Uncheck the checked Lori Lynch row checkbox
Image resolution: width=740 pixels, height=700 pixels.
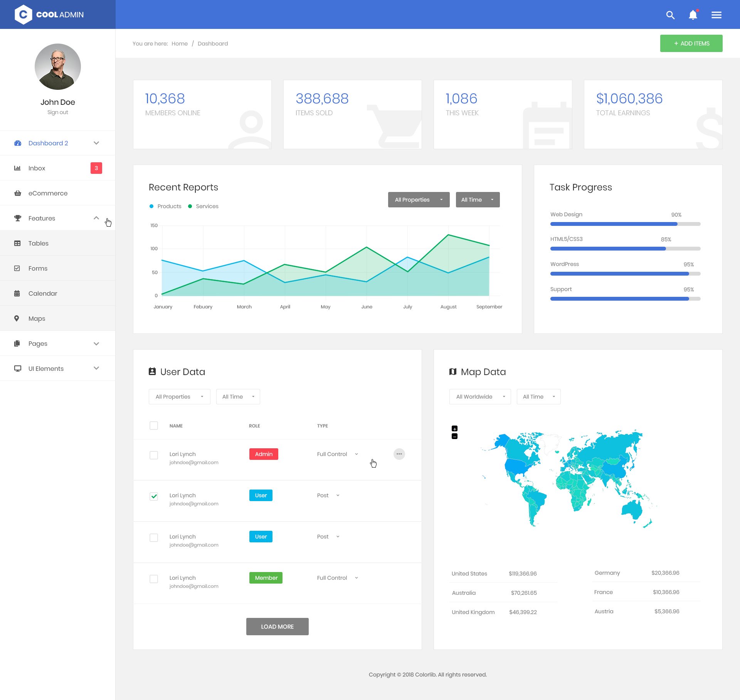pos(154,496)
